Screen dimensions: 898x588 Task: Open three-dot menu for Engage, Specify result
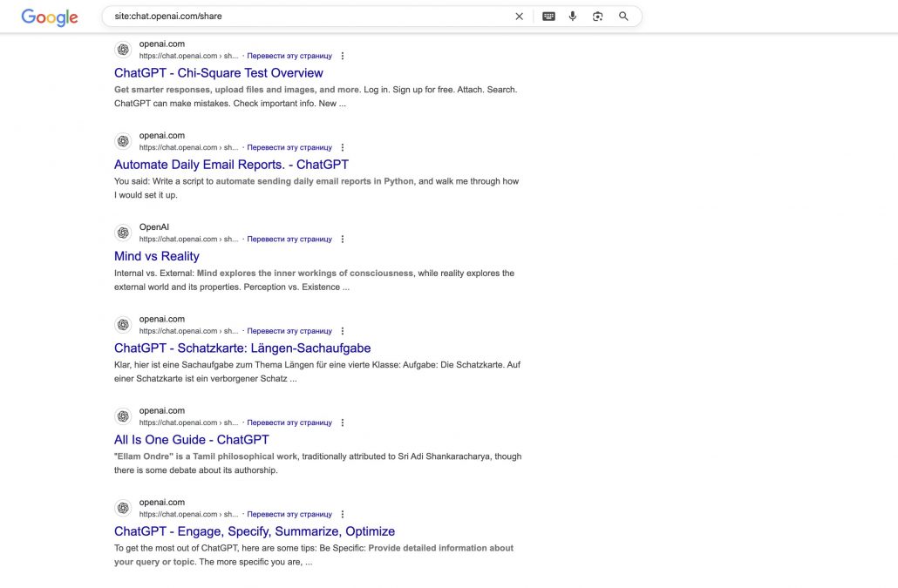343,514
